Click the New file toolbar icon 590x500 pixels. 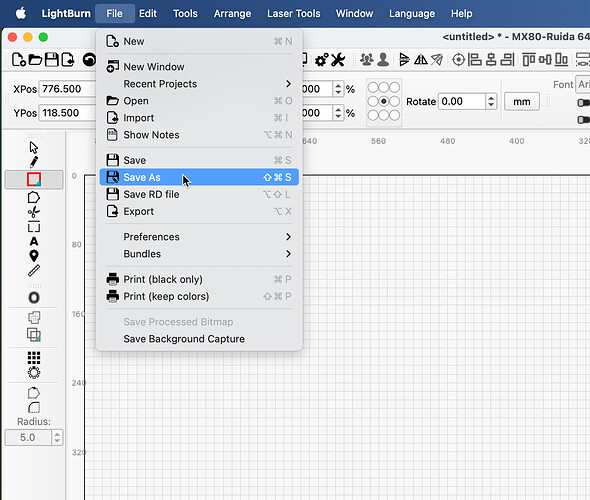pos(19,59)
